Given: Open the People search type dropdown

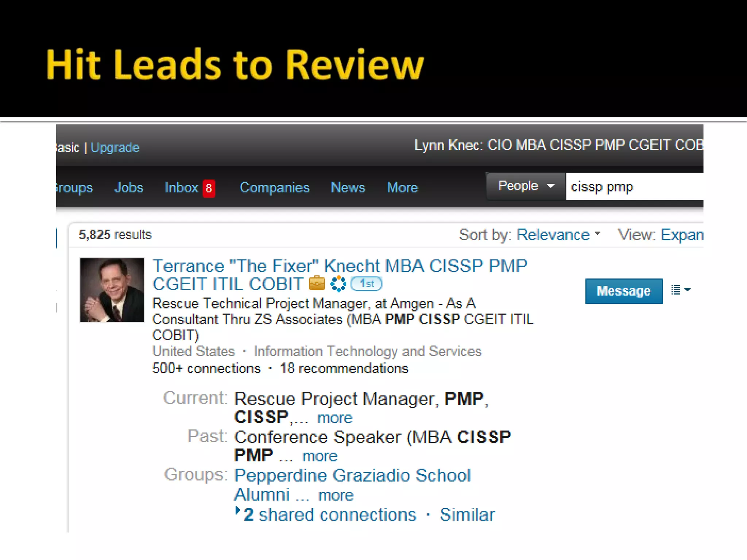Looking at the screenshot, I should pos(526,186).
